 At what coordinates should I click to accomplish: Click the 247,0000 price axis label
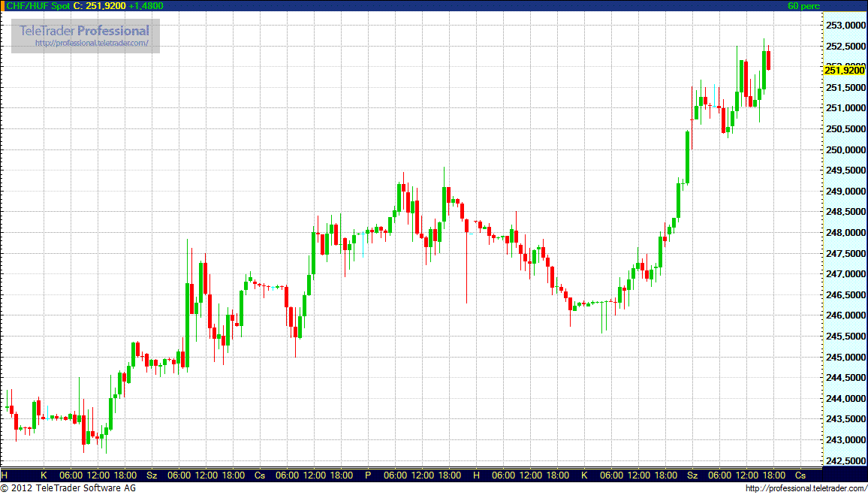click(845, 274)
